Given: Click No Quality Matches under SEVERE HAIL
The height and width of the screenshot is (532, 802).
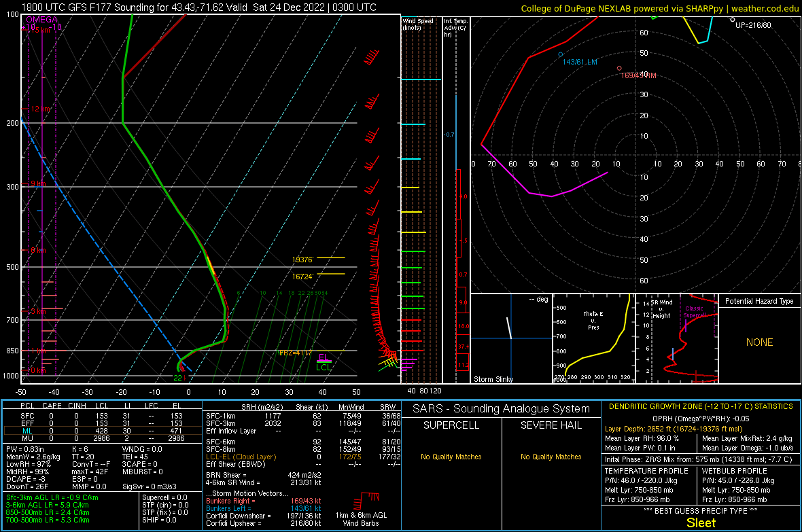Looking at the screenshot, I should tap(551, 457).
